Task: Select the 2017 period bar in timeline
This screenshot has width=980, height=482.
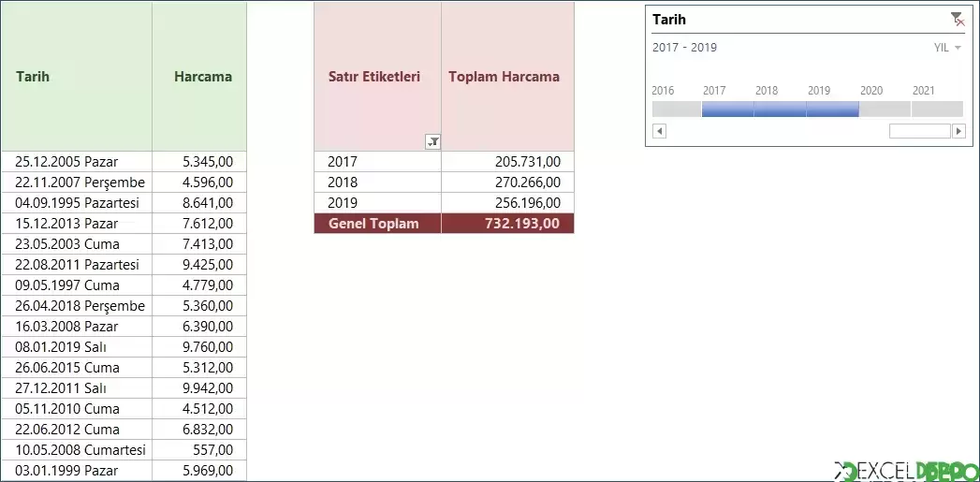Action: pos(727,110)
